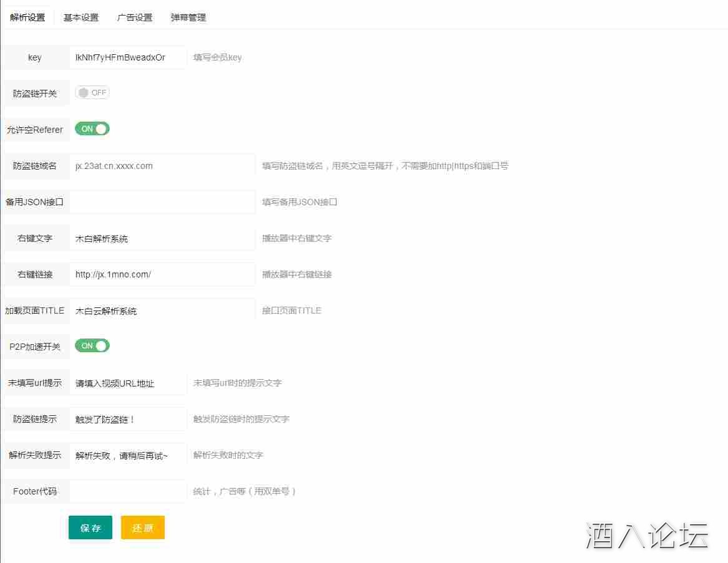The width and height of the screenshot is (728, 563).
Task: Open the 广告设置 tab
Action: [x=135, y=17]
